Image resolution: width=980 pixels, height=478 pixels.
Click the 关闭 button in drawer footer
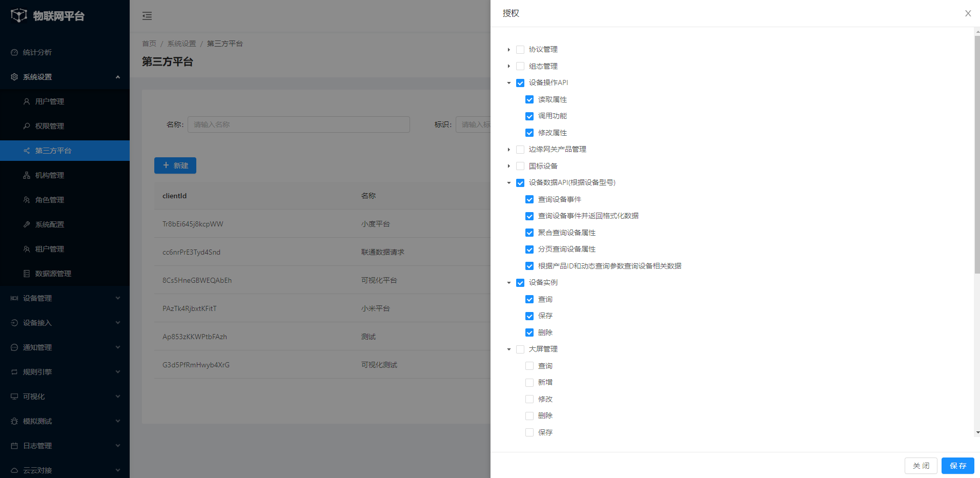coord(921,466)
